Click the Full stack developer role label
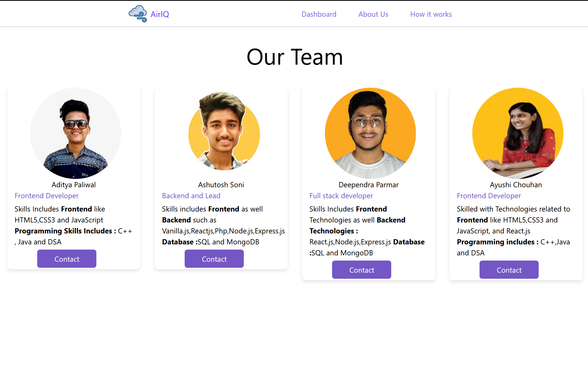The height and width of the screenshot is (378, 588). [341, 196]
